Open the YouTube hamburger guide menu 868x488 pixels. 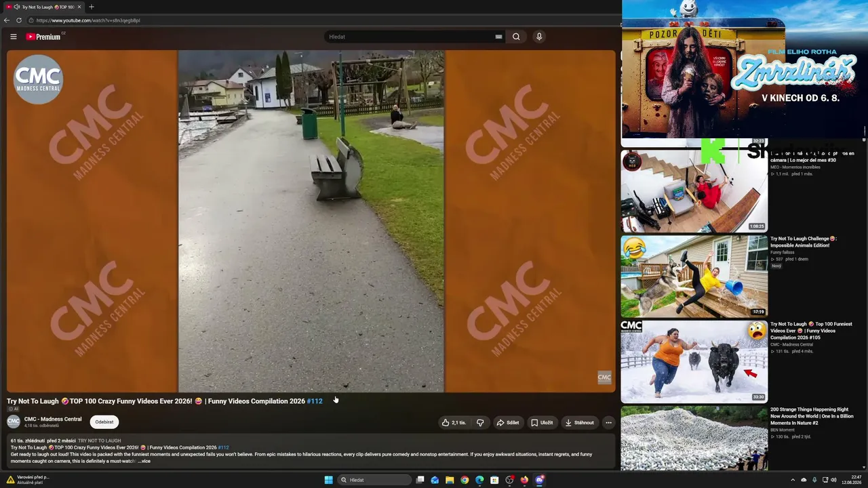click(x=13, y=37)
